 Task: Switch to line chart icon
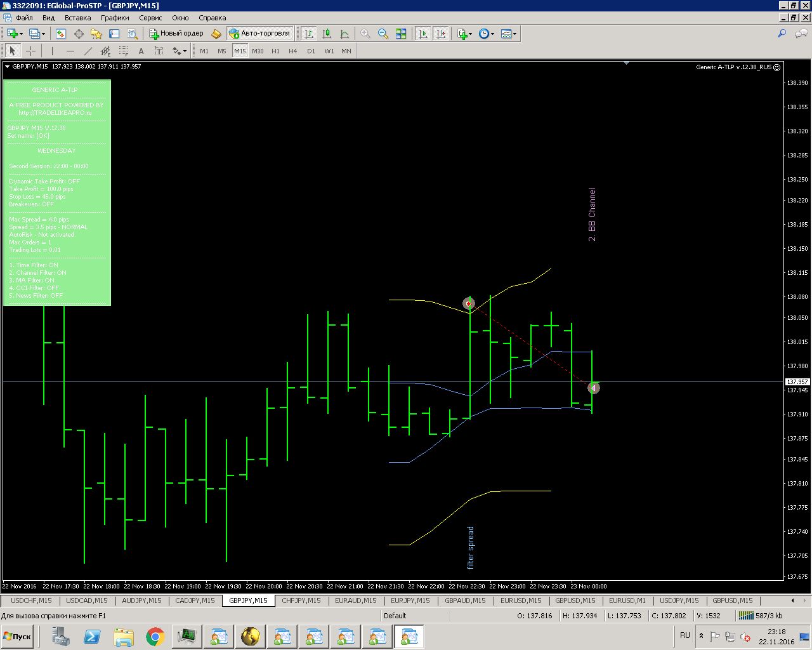point(344,34)
